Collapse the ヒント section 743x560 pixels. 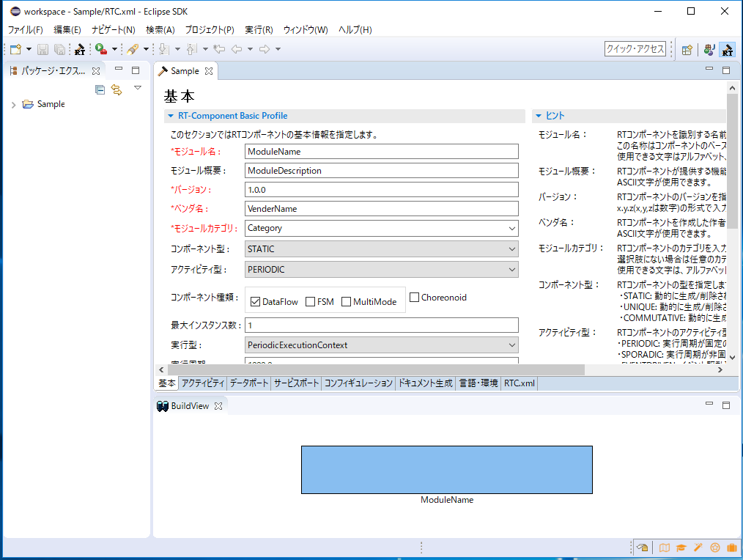point(539,116)
